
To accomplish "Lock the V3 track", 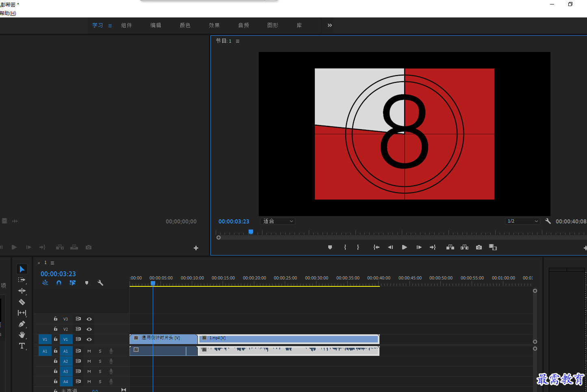I will (x=56, y=319).
